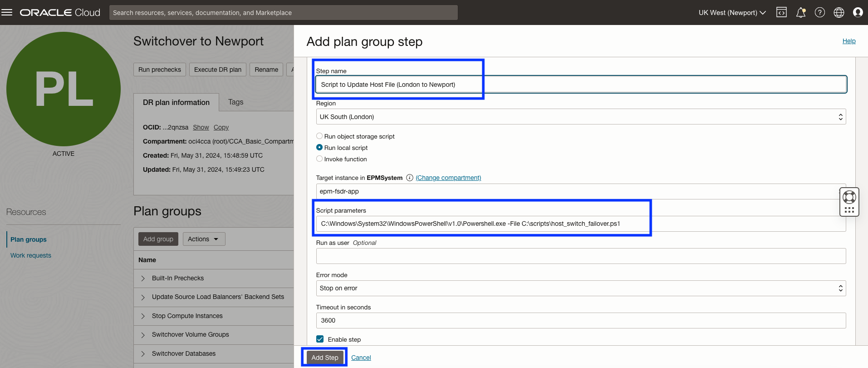This screenshot has width=868, height=368.
Task: Open language globe icon
Action: [839, 12]
